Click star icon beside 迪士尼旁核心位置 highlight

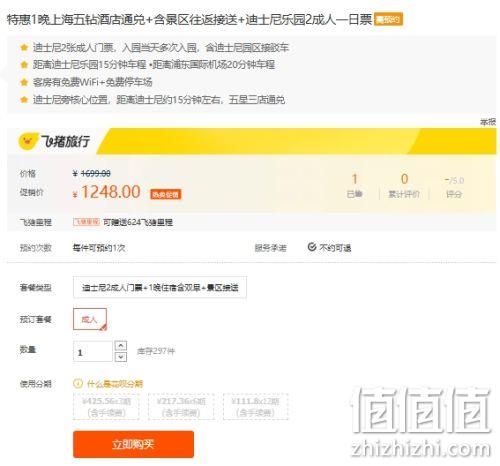tap(24, 99)
